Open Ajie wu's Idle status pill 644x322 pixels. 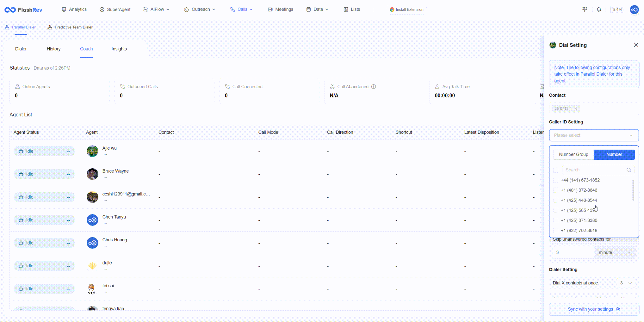(44, 151)
